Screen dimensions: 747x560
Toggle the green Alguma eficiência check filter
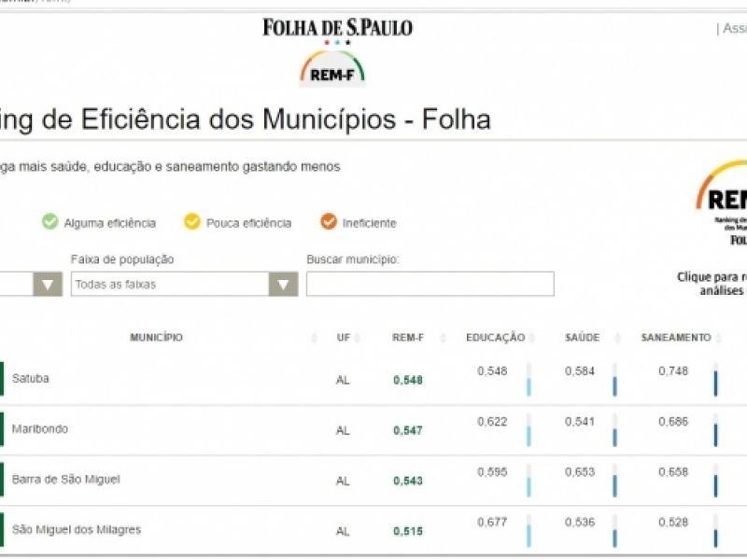click(49, 222)
